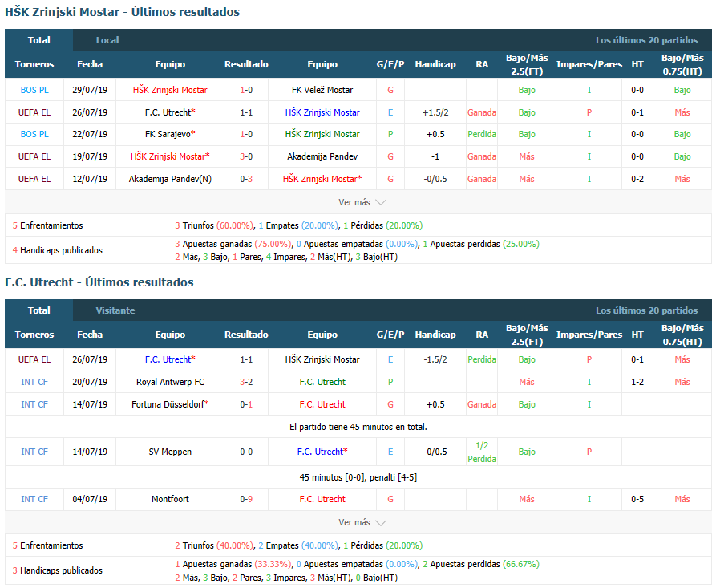Click HT score 1-2 in Antwerp row
The image size is (720, 588).
click(x=637, y=382)
